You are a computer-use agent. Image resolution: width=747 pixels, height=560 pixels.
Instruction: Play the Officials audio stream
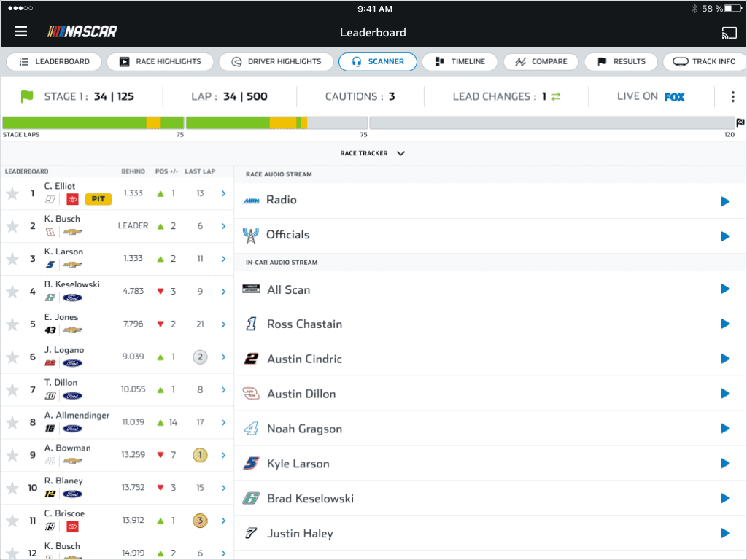(724, 236)
